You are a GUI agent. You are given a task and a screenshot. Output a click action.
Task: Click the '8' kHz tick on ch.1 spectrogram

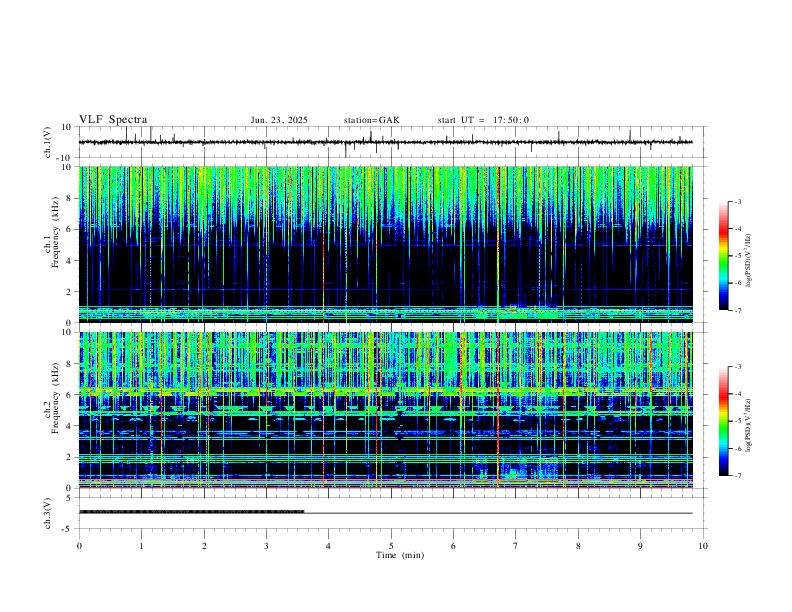pyautogui.click(x=69, y=198)
